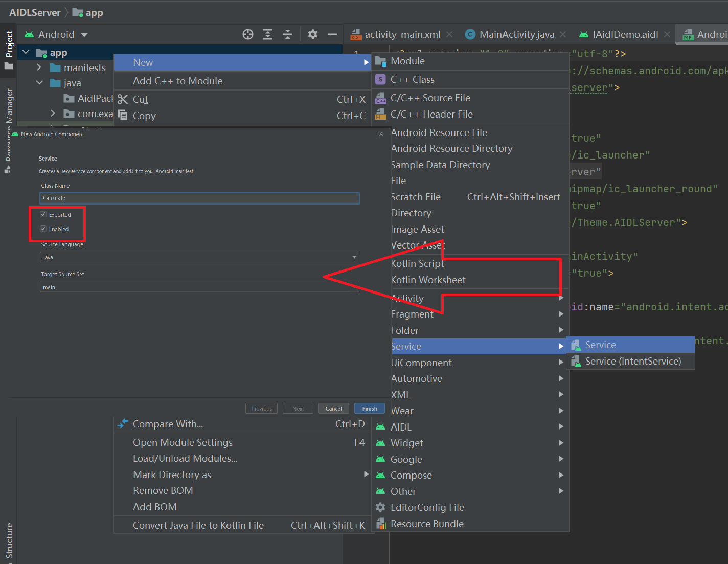Click the Class Name input field

pyautogui.click(x=199, y=198)
